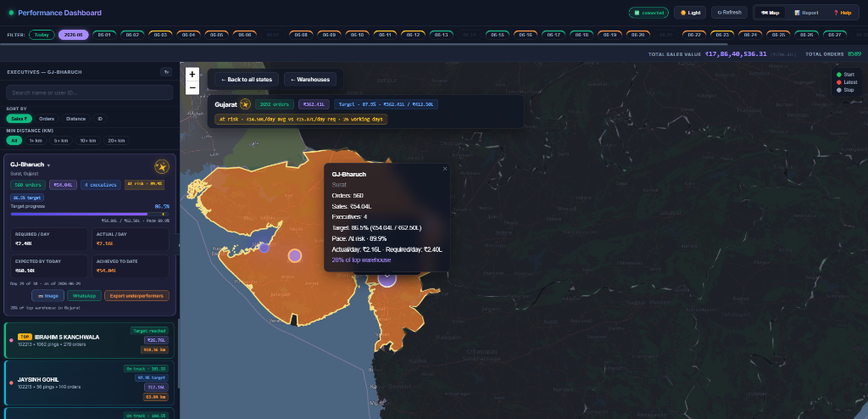
Task: Click the At risk badge on GJ-Bharuch card
Action: [x=144, y=185]
